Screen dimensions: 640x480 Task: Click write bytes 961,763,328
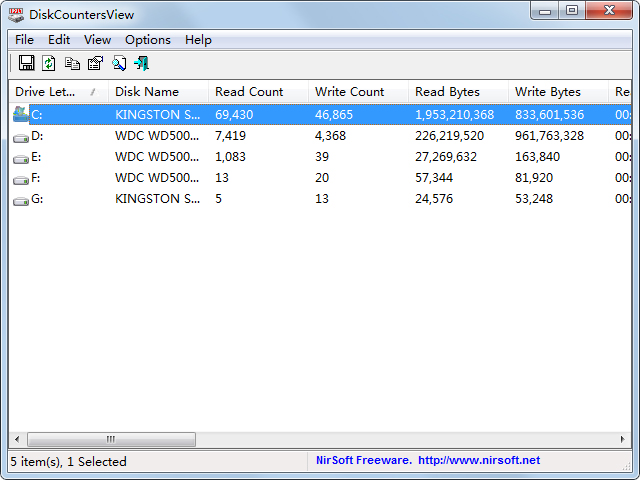point(549,136)
